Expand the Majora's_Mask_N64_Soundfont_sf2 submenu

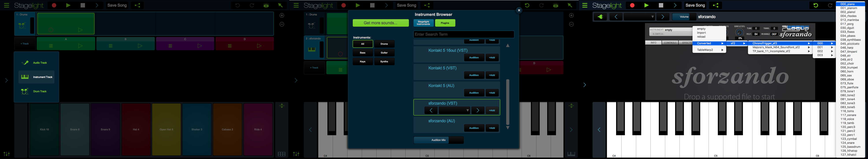[x=780, y=48]
